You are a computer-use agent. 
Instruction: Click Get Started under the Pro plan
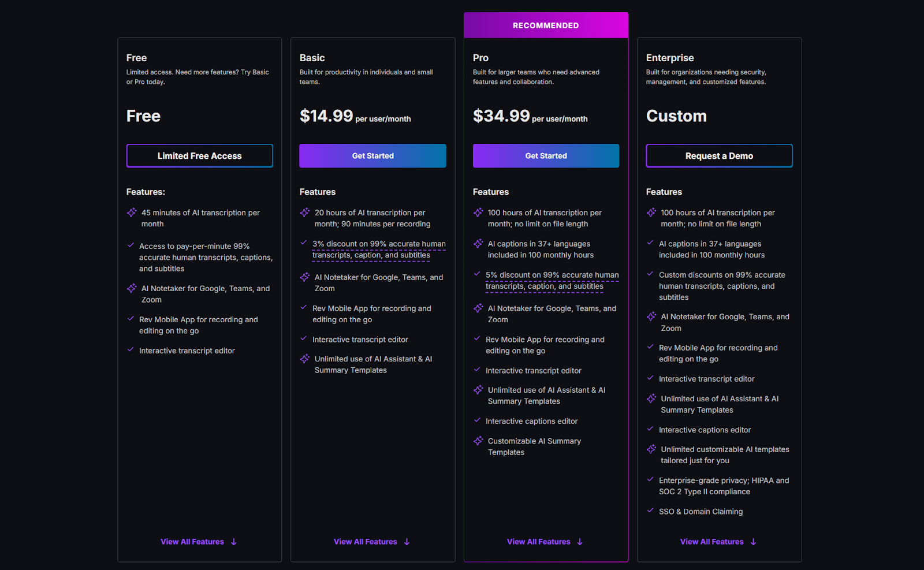pos(546,156)
